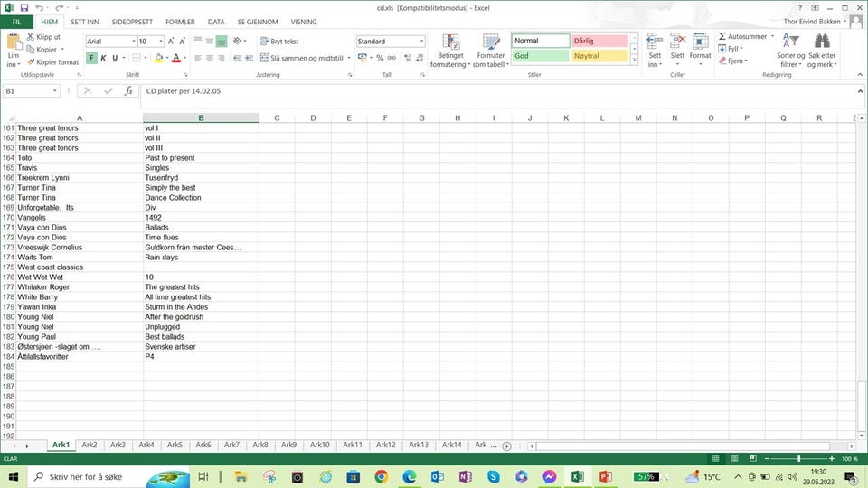Switch to SETT INN tab
Viewport: 868px width, 488px height.
tap(85, 22)
